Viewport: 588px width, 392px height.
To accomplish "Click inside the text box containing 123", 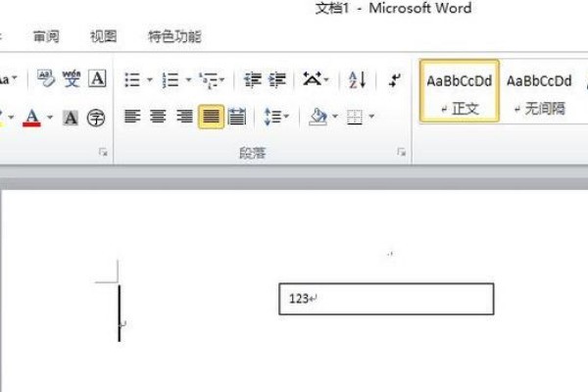I will pyautogui.click(x=386, y=299).
